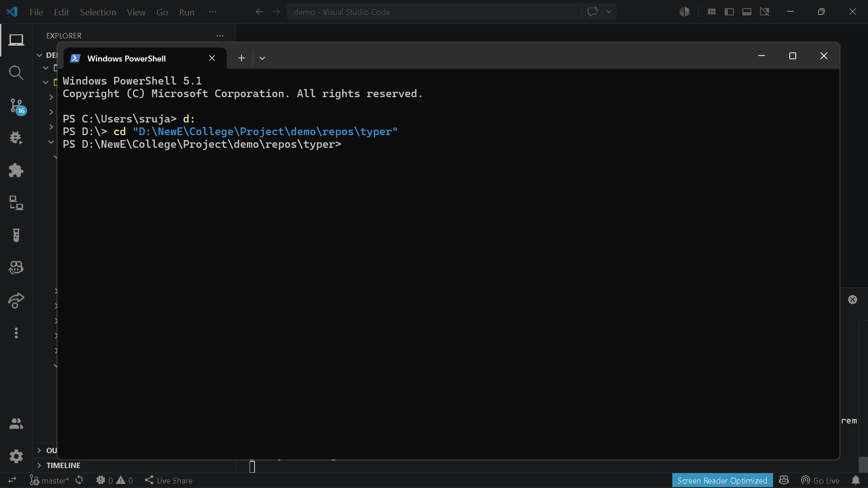
Task: Open the new tab profile dropdown in PowerShell
Action: pyautogui.click(x=262, y=58)
